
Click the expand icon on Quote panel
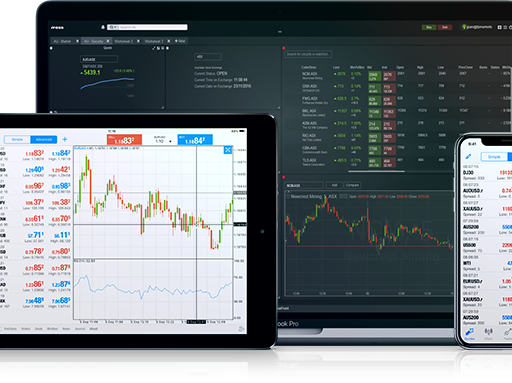click(154, 48)
